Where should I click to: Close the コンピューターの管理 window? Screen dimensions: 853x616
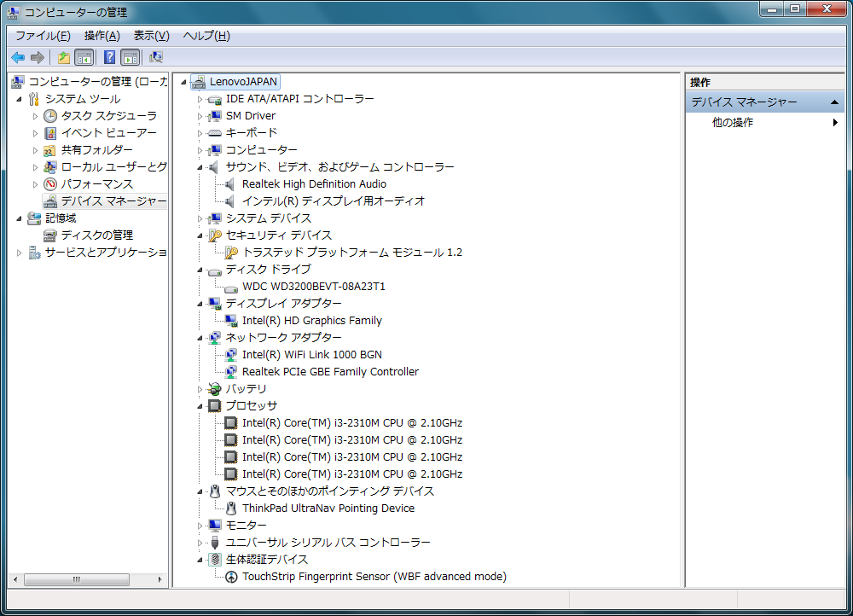(827, 9)
